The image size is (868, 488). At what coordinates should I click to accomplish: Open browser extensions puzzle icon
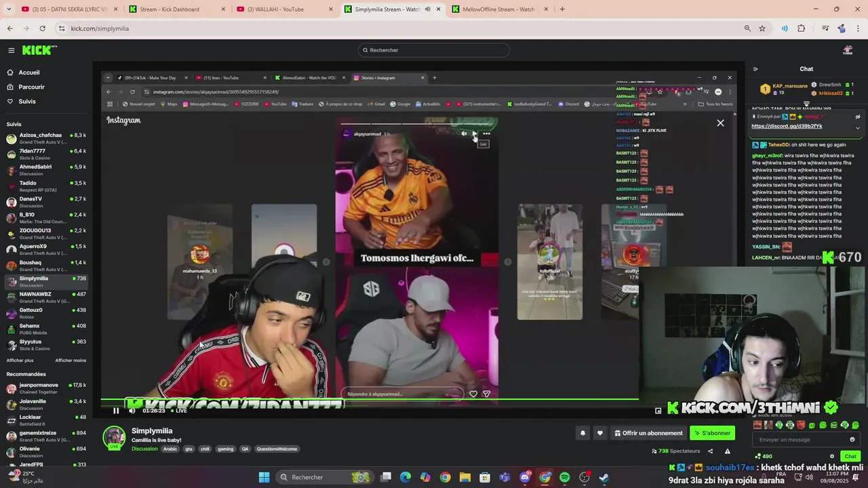[802, 28]
